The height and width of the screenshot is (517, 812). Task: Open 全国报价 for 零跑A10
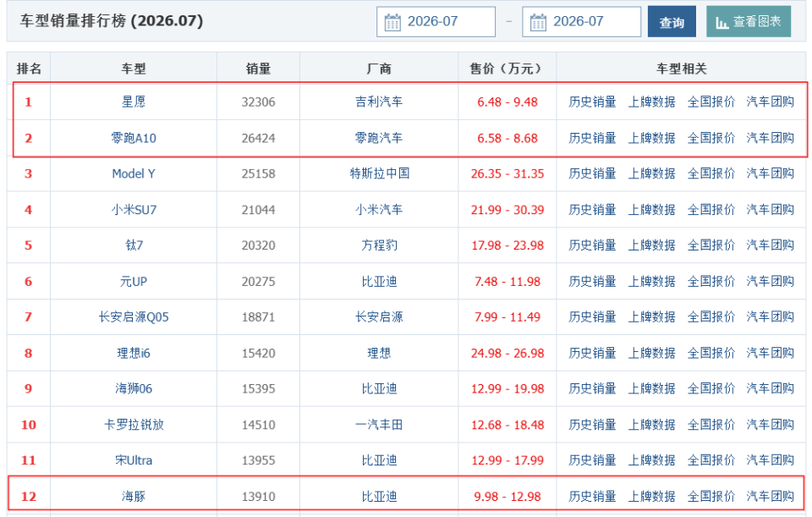click(x=711, y=138)
